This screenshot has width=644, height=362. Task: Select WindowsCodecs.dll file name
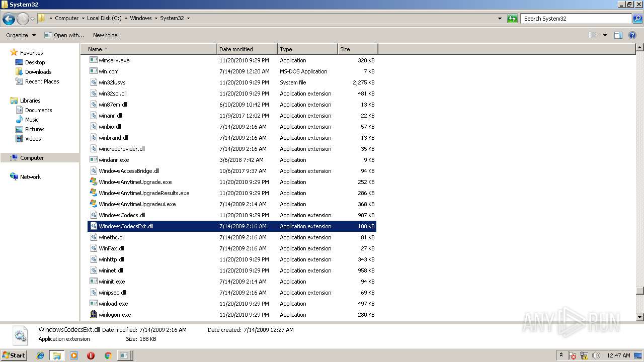(122, 215)
